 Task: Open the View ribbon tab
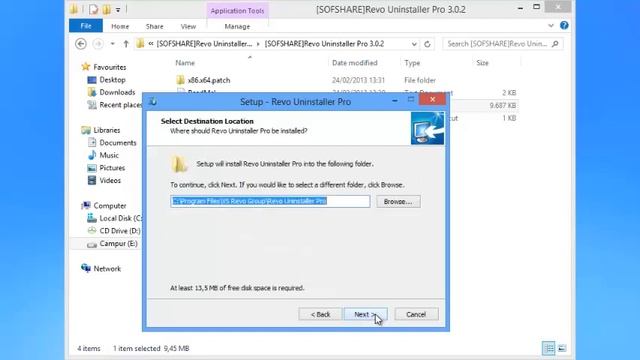click(188, 26)
